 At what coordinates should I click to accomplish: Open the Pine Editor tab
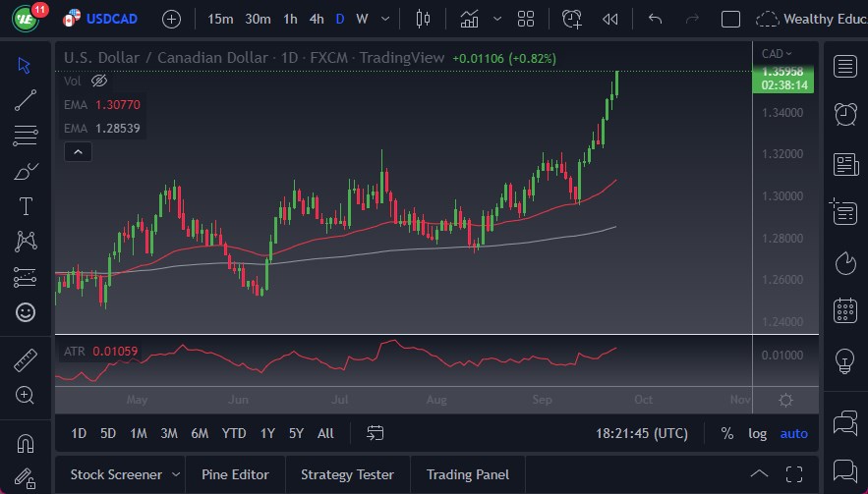pyautogui.click(x=235, y=474)
